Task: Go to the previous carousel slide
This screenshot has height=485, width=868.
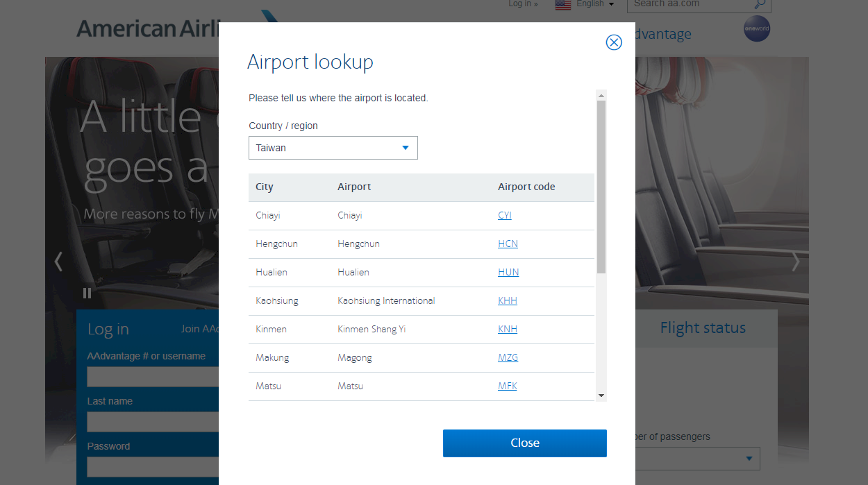Action: [58, 262]
